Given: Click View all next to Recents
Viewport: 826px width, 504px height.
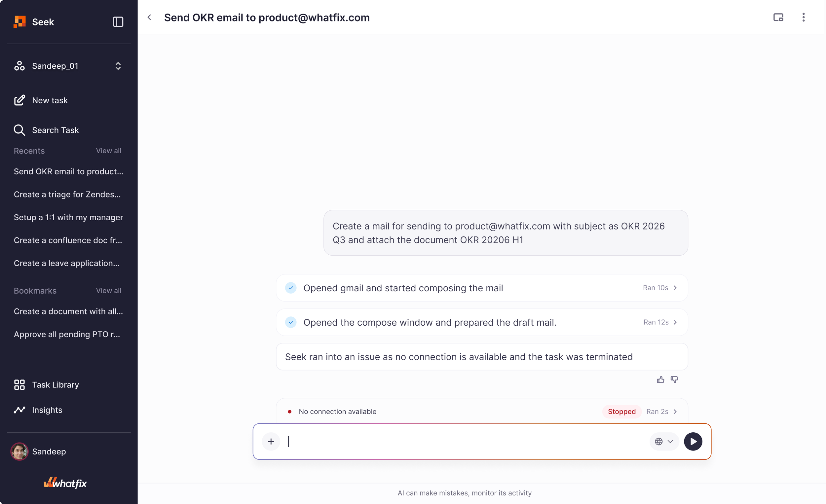Looking at the screenshot, I should pos(109,151).
